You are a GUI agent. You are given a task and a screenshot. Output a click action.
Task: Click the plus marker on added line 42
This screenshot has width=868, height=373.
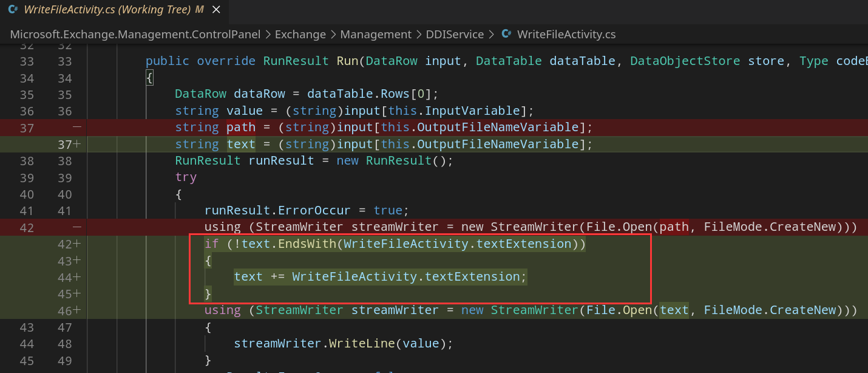tap(76, 244)
